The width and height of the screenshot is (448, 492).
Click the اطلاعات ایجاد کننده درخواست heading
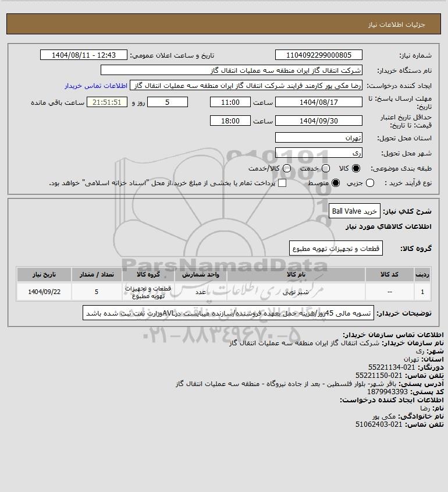[x=392, y=400]
